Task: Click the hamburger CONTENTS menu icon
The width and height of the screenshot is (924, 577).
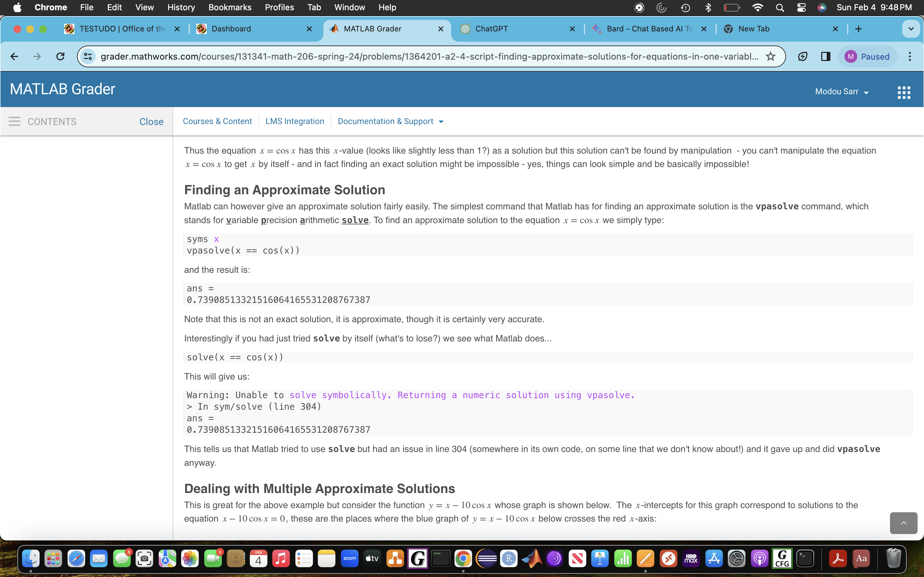Action: (x=14, y=121)
